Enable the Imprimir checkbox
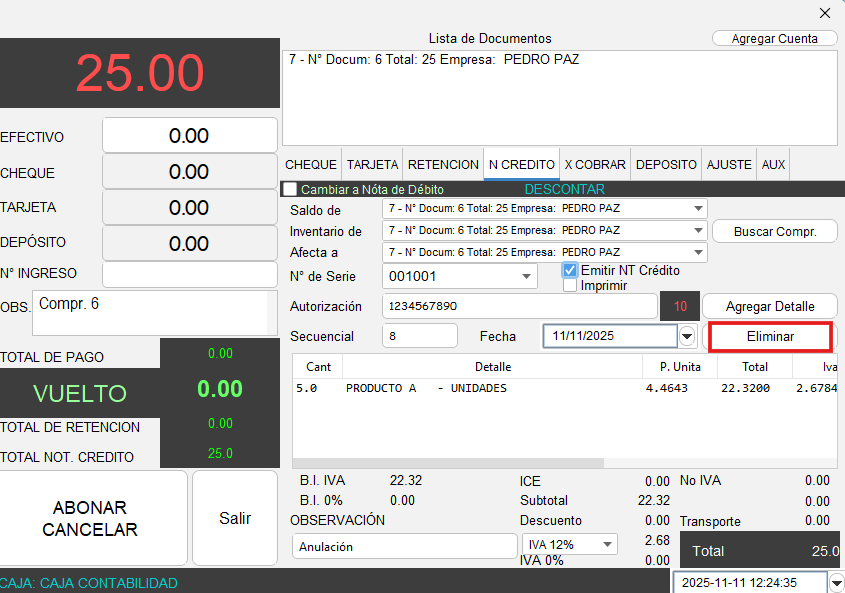Screen dimensions: 845x593 coord(570,286)
